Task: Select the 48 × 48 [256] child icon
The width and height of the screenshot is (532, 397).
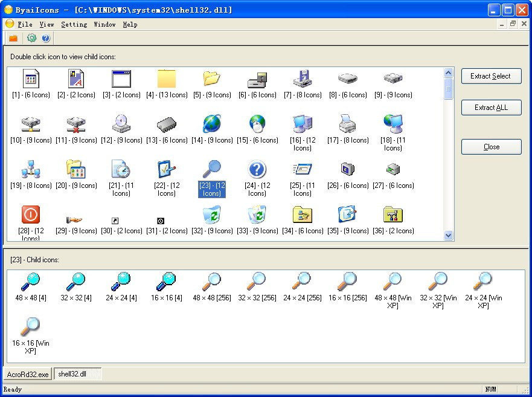Action: click(212, 282)
